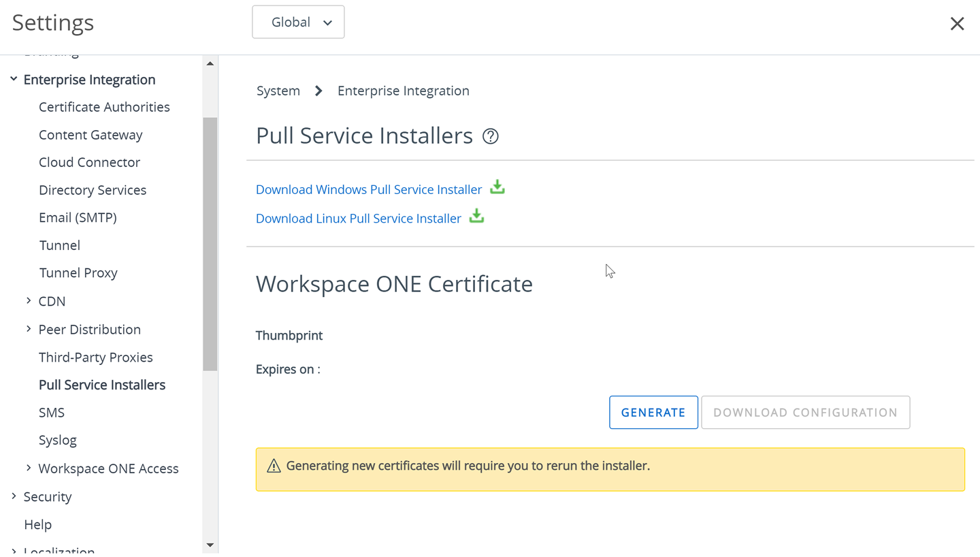Open the Global organization group dropdown
The height and width of the screenshot is (557, 980).
click(x=298, y=22)
